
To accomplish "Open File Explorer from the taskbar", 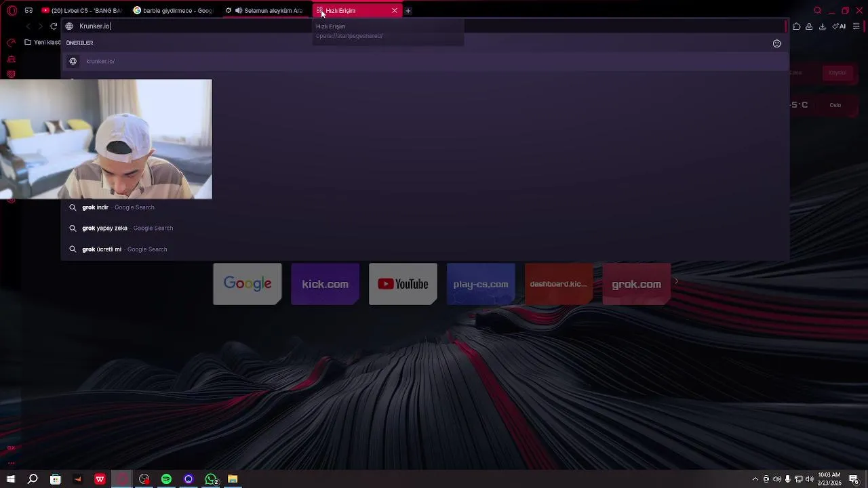I will [x=233, y=479].
